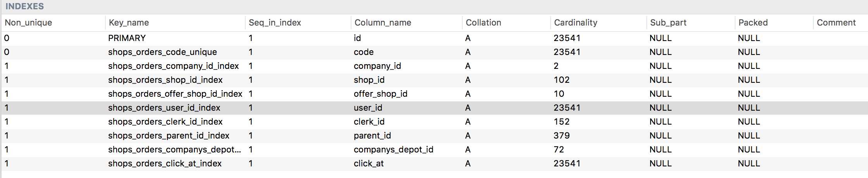
Task: Click the Sub_part column header
Action: click(x=691, y=23)
